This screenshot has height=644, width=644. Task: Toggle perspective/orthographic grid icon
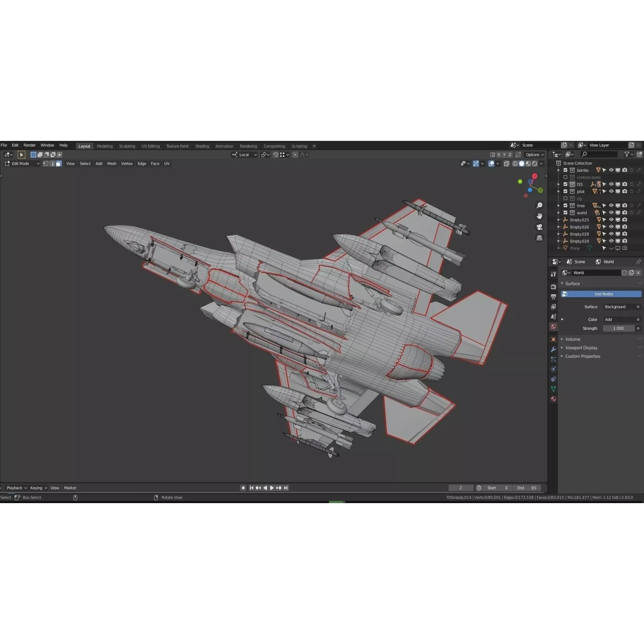pyautogui.click(x=539, y=238)
